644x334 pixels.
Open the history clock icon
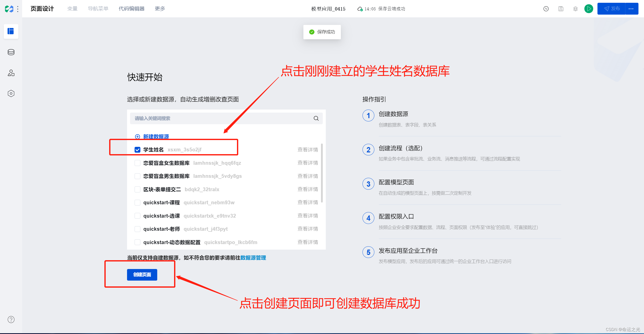(546, 9)
